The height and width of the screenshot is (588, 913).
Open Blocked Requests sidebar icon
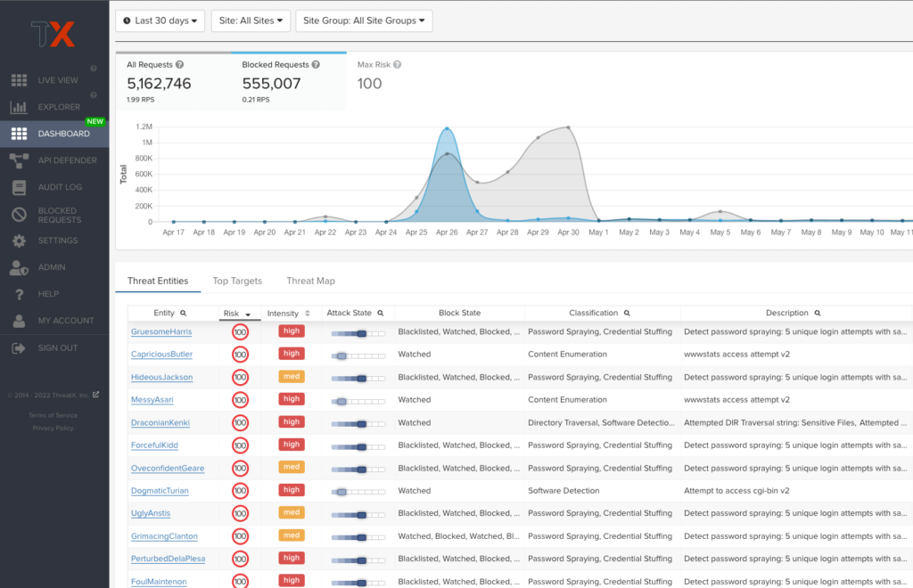click(19, 215)
